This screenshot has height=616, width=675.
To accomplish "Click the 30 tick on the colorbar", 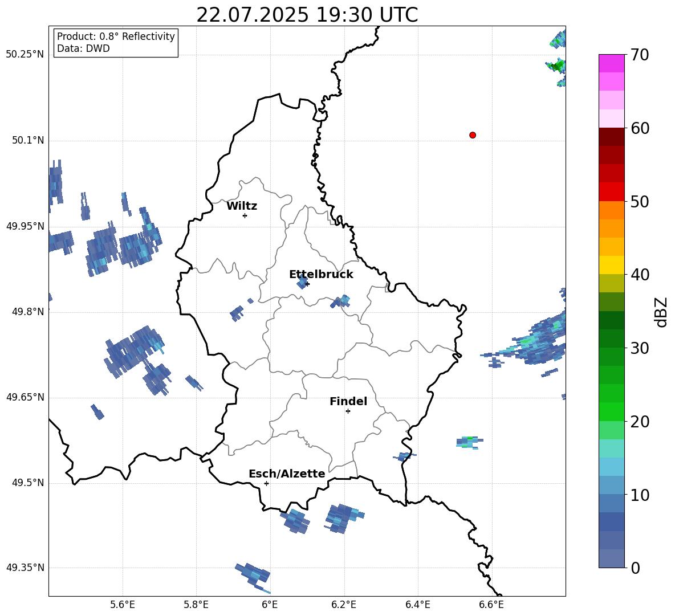I will pyautogui.click(x=640, y=348).
